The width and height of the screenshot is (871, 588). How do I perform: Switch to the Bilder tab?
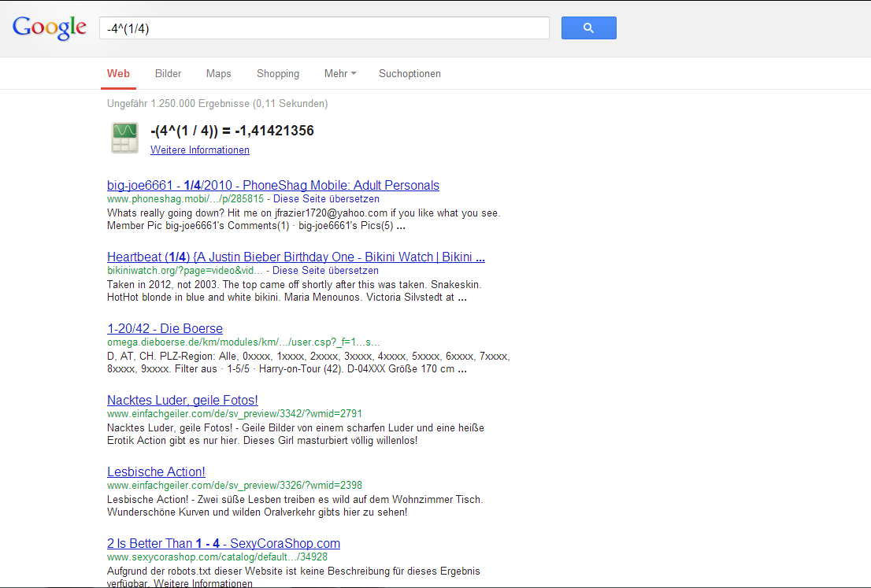169,74
